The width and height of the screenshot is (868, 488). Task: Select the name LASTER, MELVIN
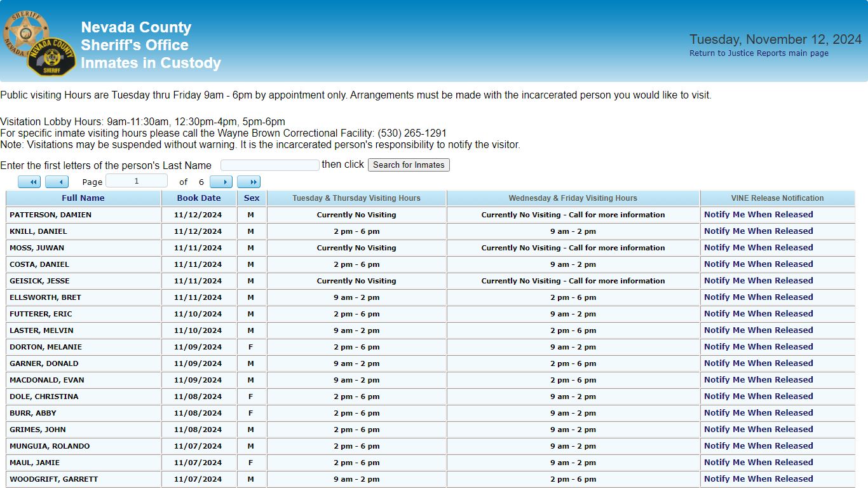(41, 330)
